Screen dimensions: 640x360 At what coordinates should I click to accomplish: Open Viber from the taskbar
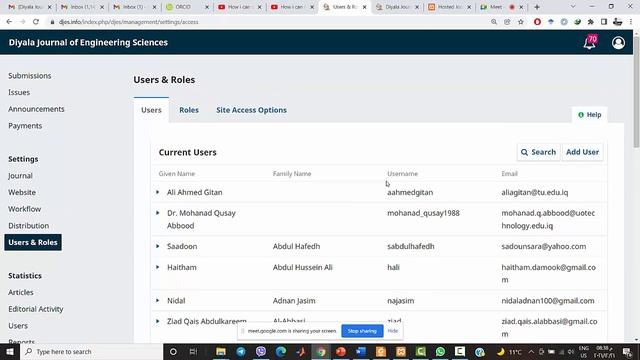261,351
